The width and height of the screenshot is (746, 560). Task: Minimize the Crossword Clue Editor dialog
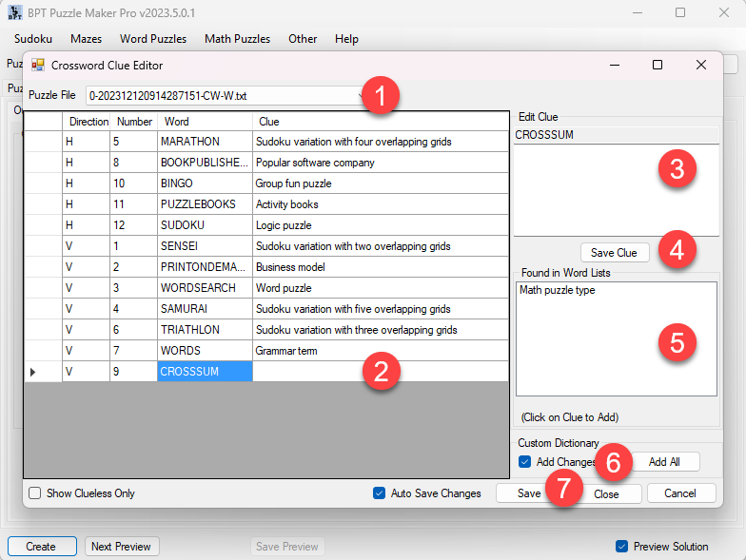(613, 66)
